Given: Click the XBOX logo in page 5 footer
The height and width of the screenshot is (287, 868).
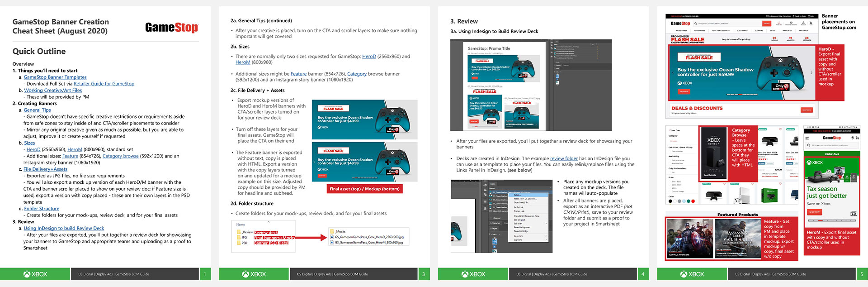Looking at the screenshot, I should pos(692,274).
